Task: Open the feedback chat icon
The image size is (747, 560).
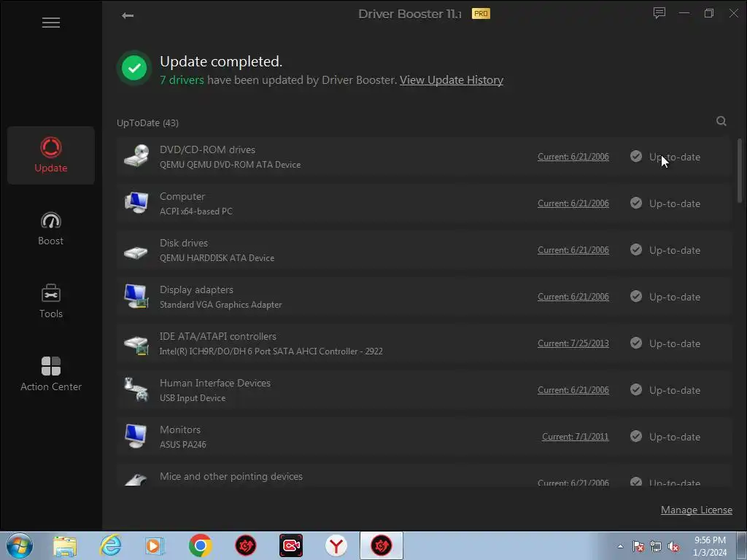Action: (x=659, y=13)
